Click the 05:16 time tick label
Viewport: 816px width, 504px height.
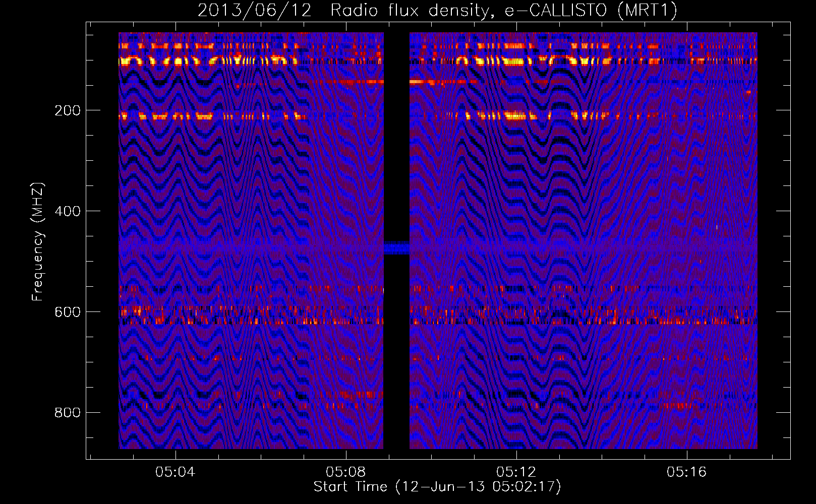(686, 472)
